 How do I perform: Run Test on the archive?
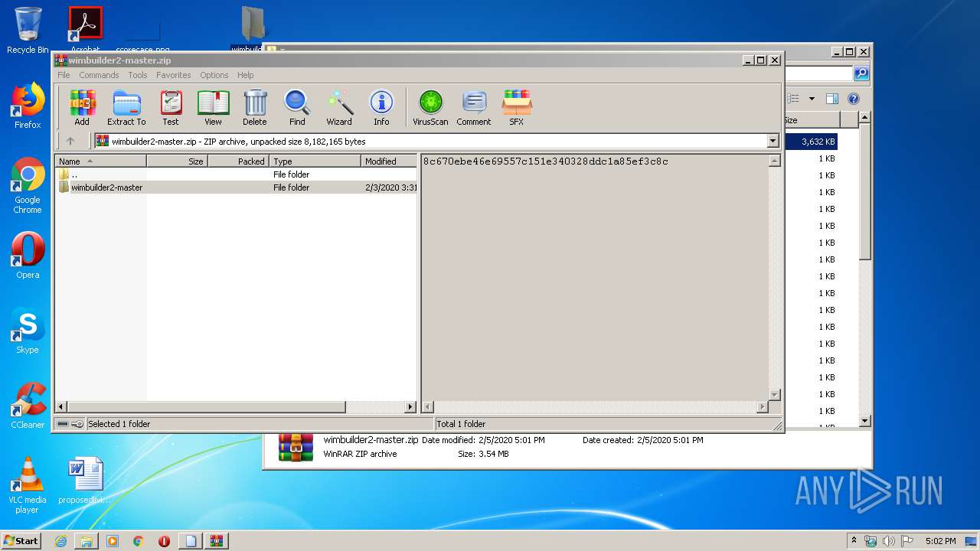click(171, 107)
